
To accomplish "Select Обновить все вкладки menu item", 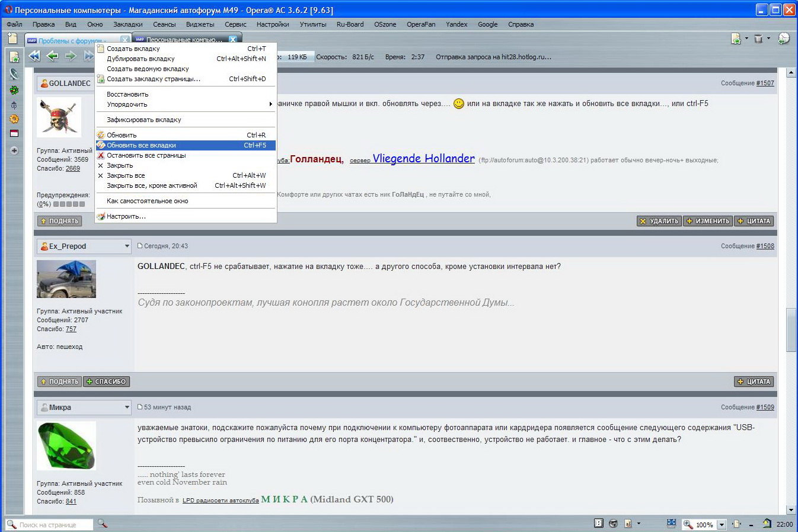I will tap(186, 145).
